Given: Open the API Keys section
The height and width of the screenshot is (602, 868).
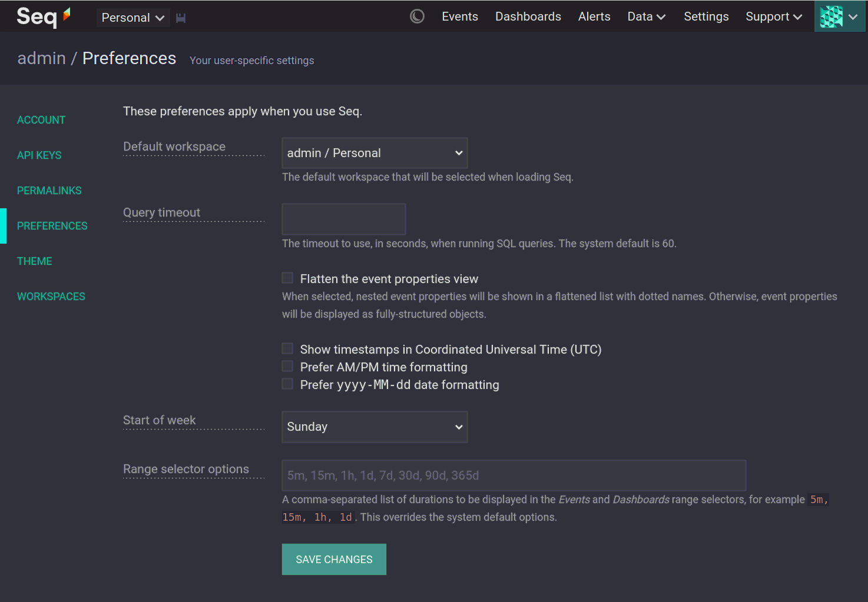Looking at the screenshot, I should (x=39, y=155).
